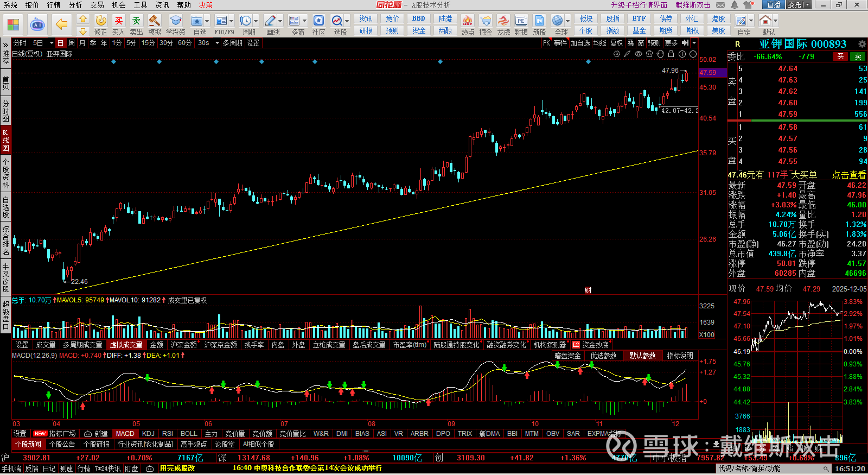Click the settings gear beside stock name 亚钾国际
868x475 pixels.
pyautogui.click(x=861, y=44)
